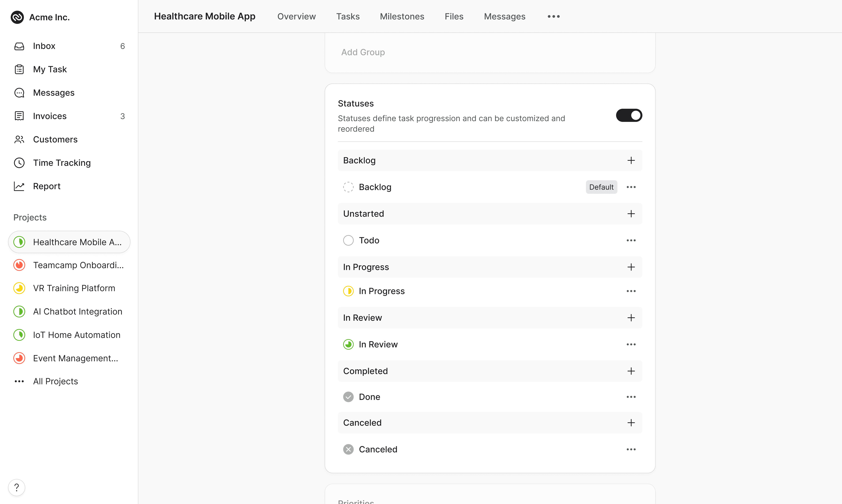Click the yellow In Progress status icon
Screen dimensions: 842x504
pos(348,291)
